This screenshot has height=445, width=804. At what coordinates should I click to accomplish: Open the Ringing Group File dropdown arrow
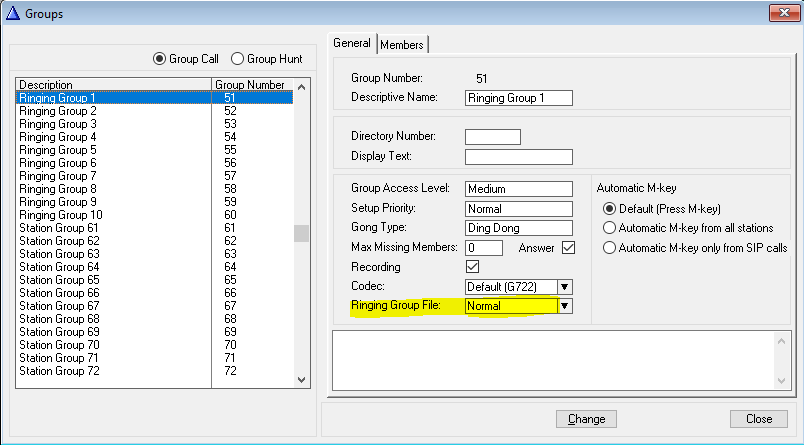[565, 306]
